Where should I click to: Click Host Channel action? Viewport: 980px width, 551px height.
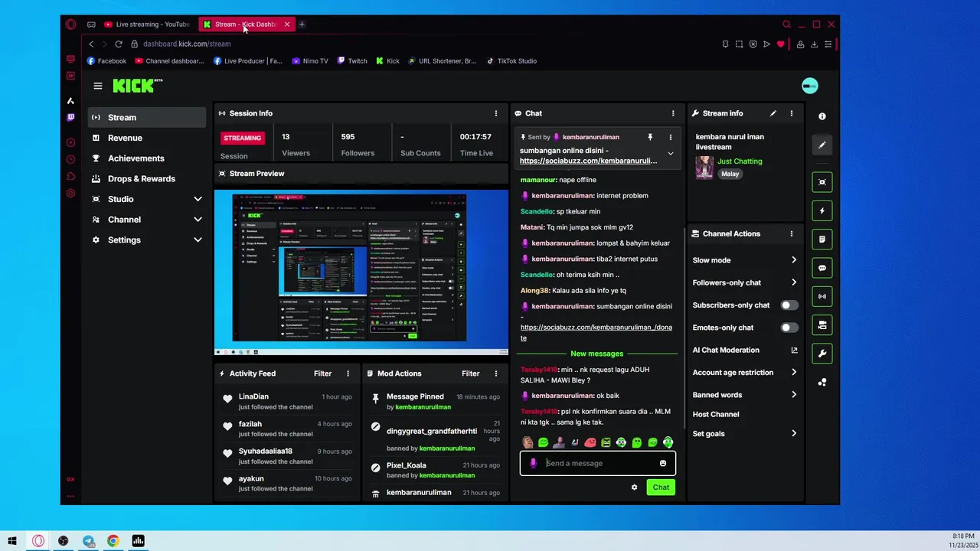[716, 414]
